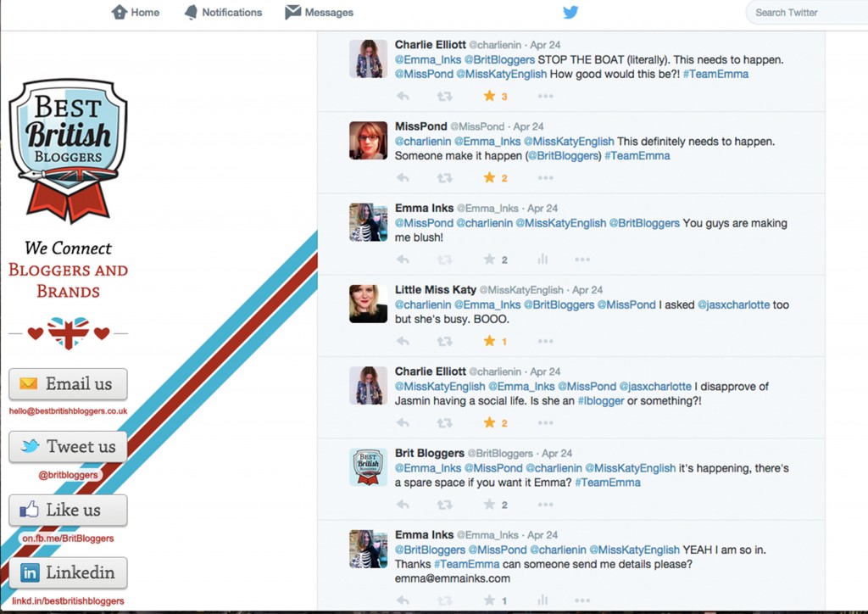
Task: Go to the Home tab
Action: pyautogui.click(x=136, y=12)
